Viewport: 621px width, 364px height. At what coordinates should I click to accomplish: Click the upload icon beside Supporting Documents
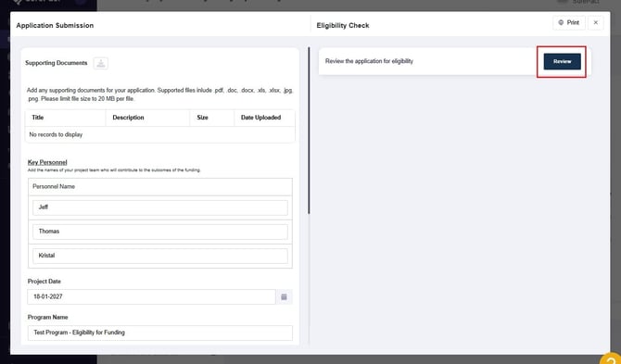(x=101, y=63)
